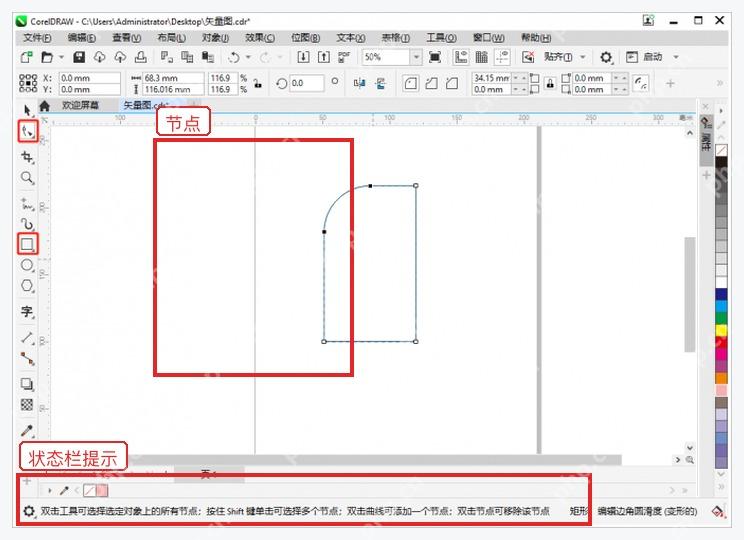Click the full-screen preview button
This screenshot has height=540, width=744.
435,57
